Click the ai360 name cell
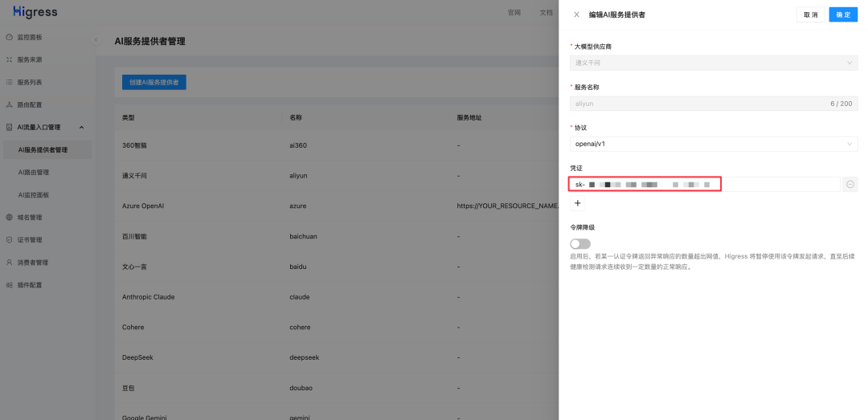The width and height of the screenshot is (868, 420). coord(298,145)
